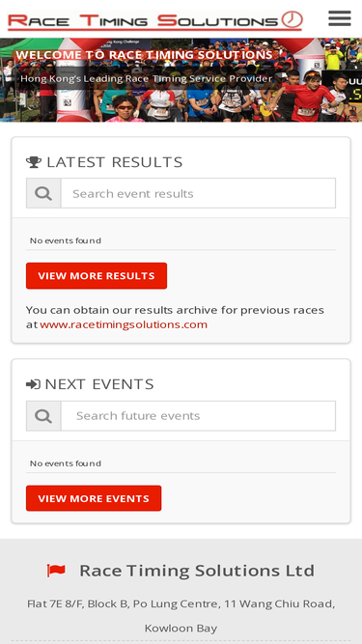This screenshot has height=644, width=362.
Task: Click the Race Timing Solutions logo
Action: (155, 20)
